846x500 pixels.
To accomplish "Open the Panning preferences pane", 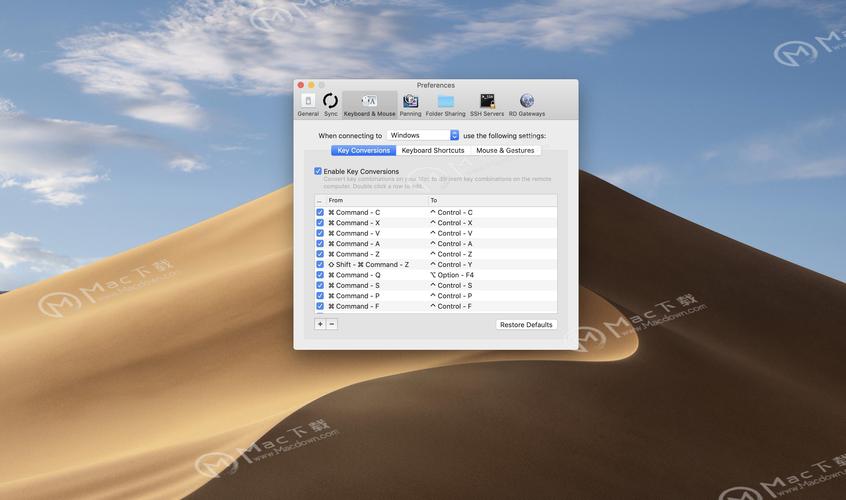I will click(x=410, y=104).
